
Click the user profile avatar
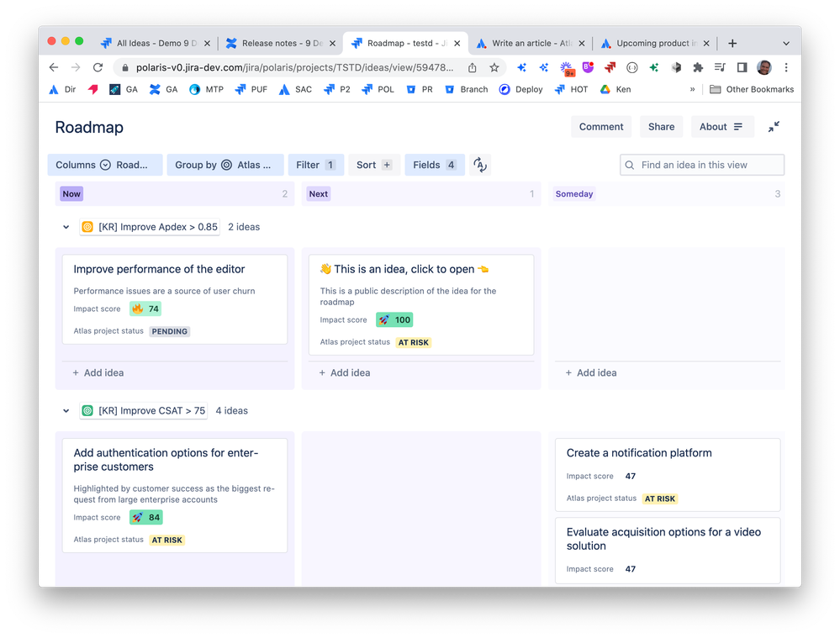coord(764,67)
